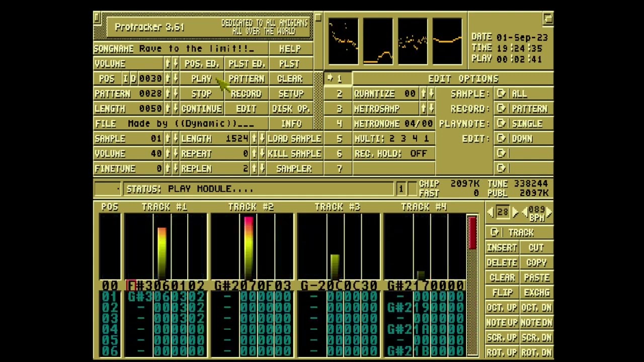Decrease REPEAT value with down arrow
The width and height of the screenshot is (644, 362).
click(262, 154)
